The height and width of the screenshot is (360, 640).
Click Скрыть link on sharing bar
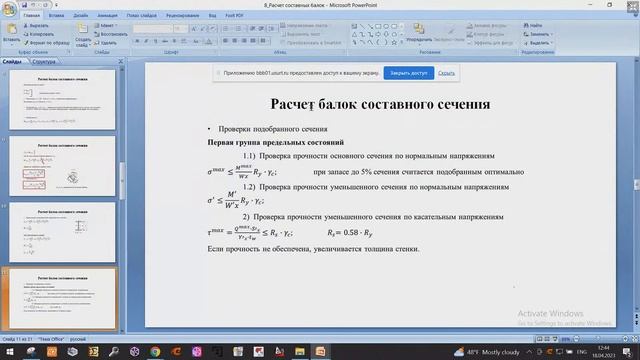click(446, 73)
